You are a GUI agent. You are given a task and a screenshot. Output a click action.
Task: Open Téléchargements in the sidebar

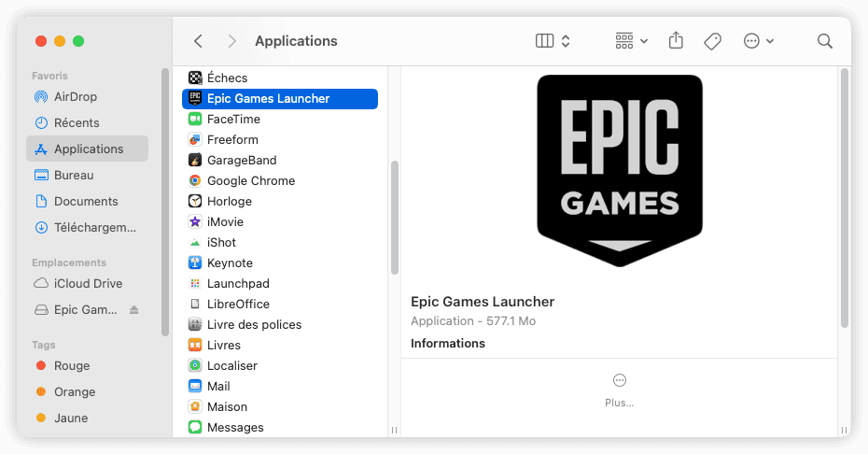click(87, 228)
